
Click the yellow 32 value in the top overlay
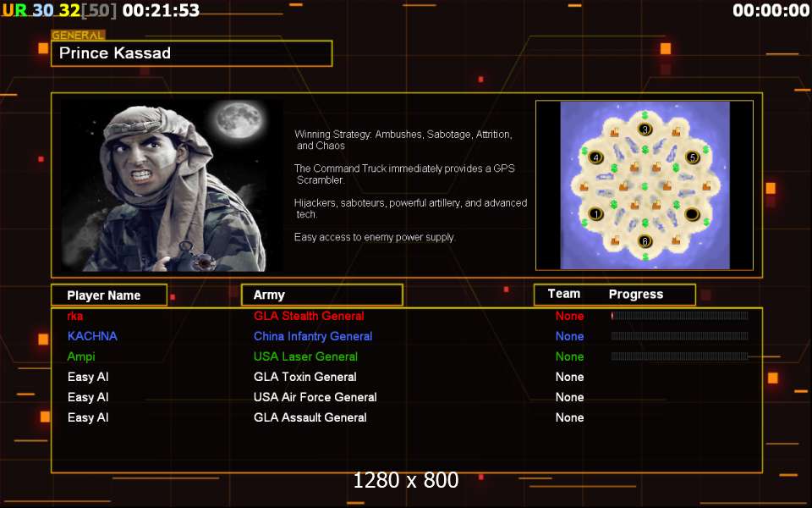(x=69, y=10)
